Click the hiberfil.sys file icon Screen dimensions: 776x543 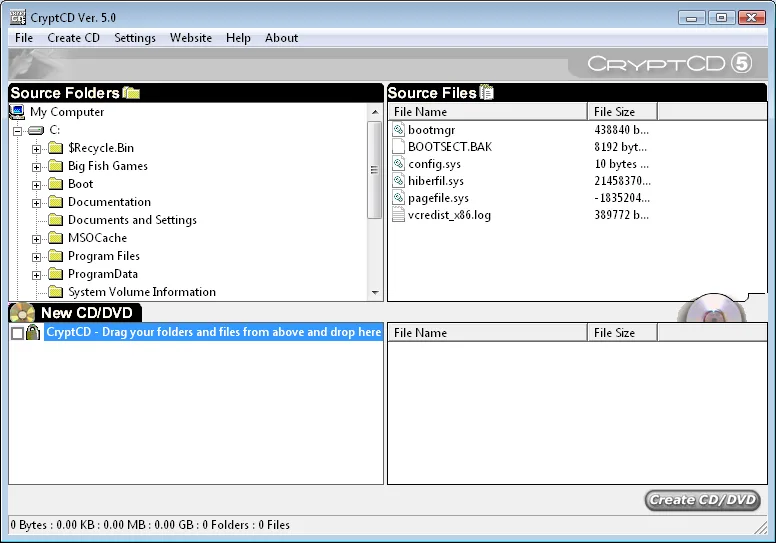point(398,181)
